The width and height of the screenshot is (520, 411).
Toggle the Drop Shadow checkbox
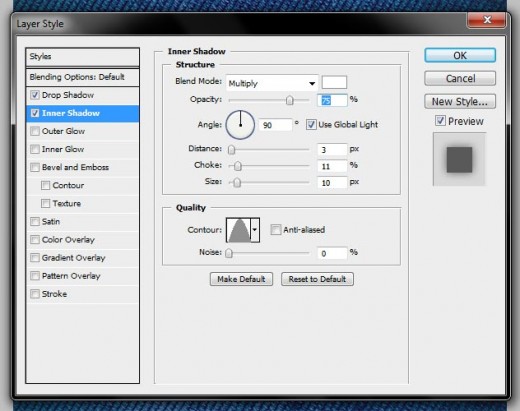35,95
